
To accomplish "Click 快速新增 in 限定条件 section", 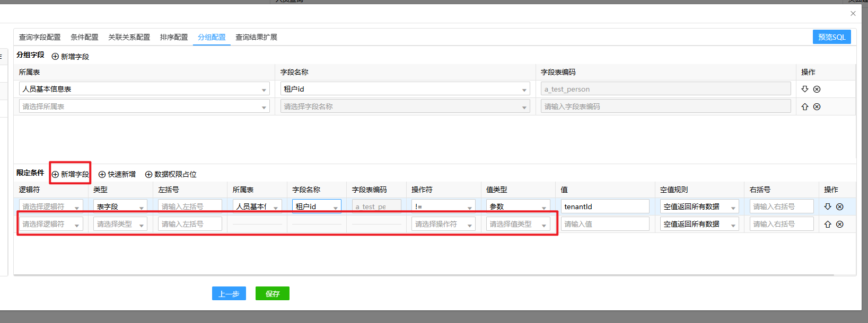I will coord(117,174).
